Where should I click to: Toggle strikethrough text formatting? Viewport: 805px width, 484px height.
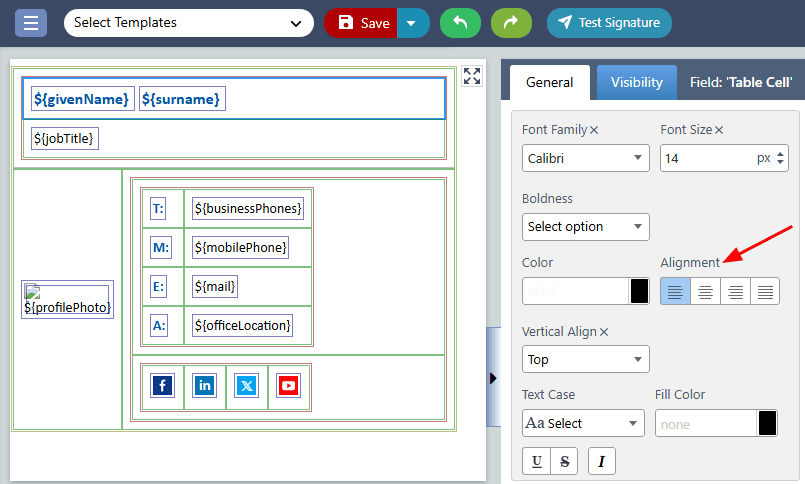click(564, 461)
